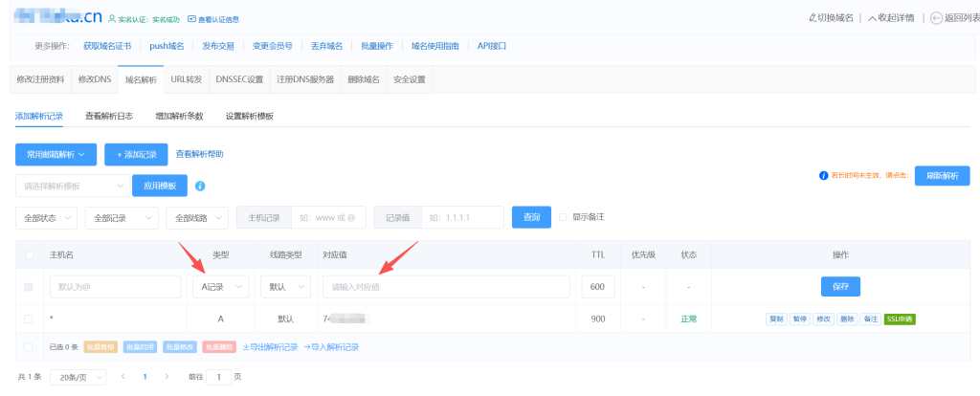Expand the 全部状态 filter dropdown
The image size is (980, 396).
pos(47,218)
